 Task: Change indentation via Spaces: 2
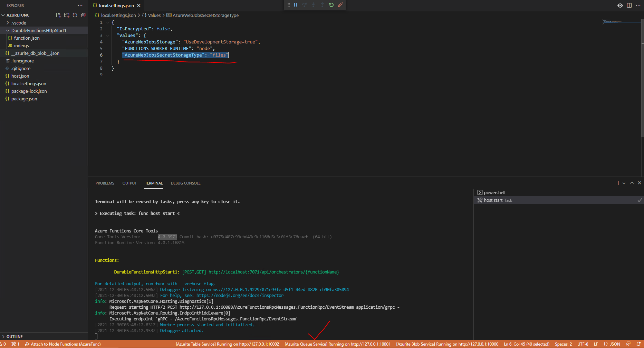tap(563, 344)
